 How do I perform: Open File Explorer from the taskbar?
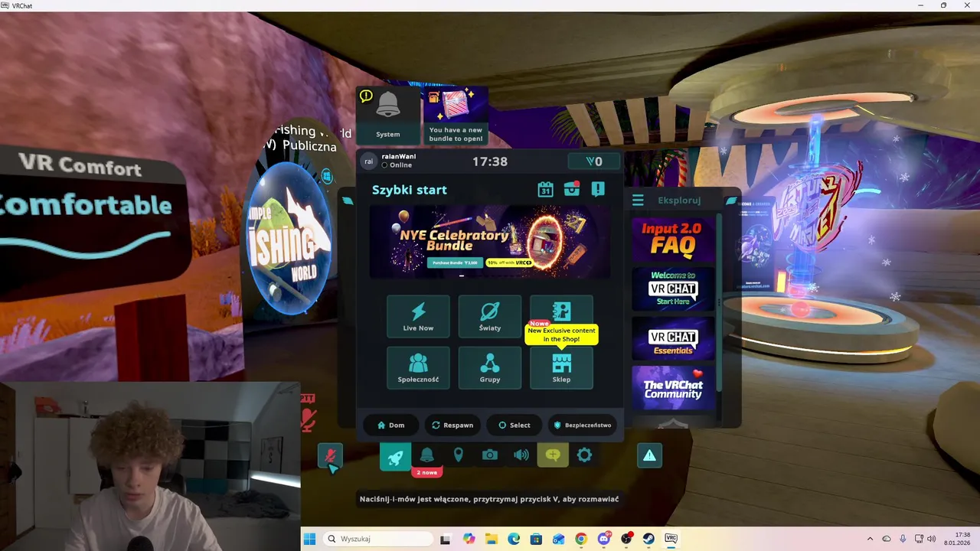click(x=491, y=539)
